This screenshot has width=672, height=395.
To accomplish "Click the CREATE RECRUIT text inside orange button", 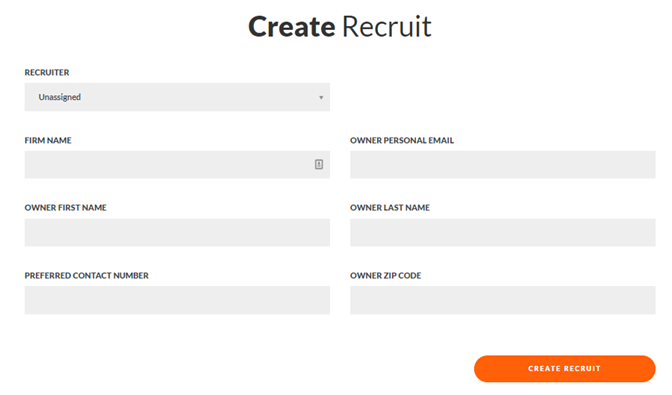I will [x=564, y=368].
